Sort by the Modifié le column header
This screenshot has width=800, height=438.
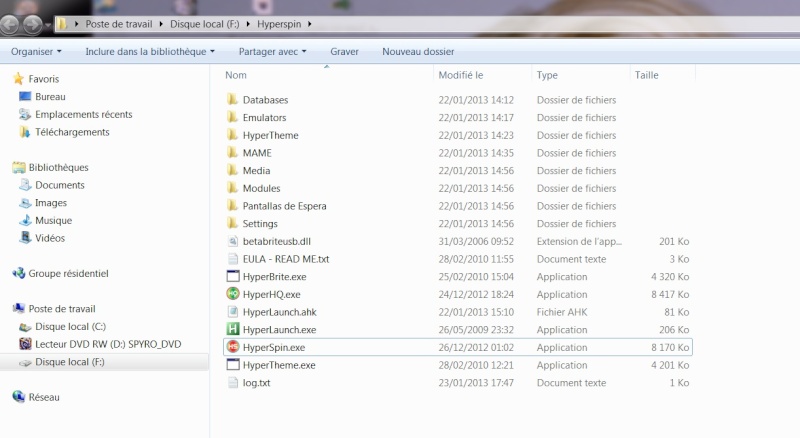click(461, 75)
